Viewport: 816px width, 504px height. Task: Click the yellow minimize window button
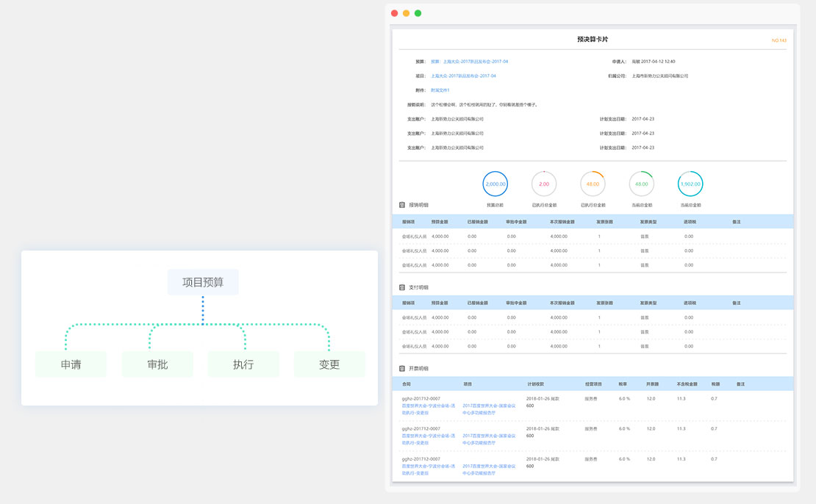tap(406, 13)
